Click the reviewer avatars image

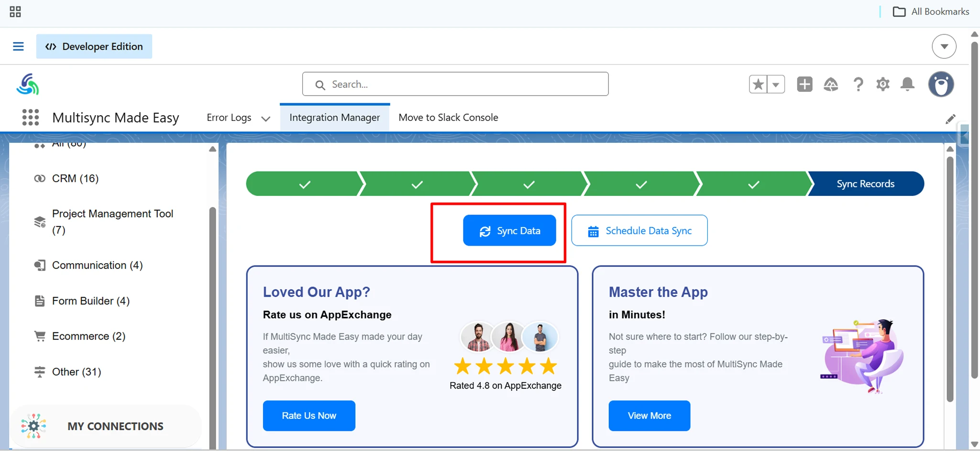click(x=509, y=337)
